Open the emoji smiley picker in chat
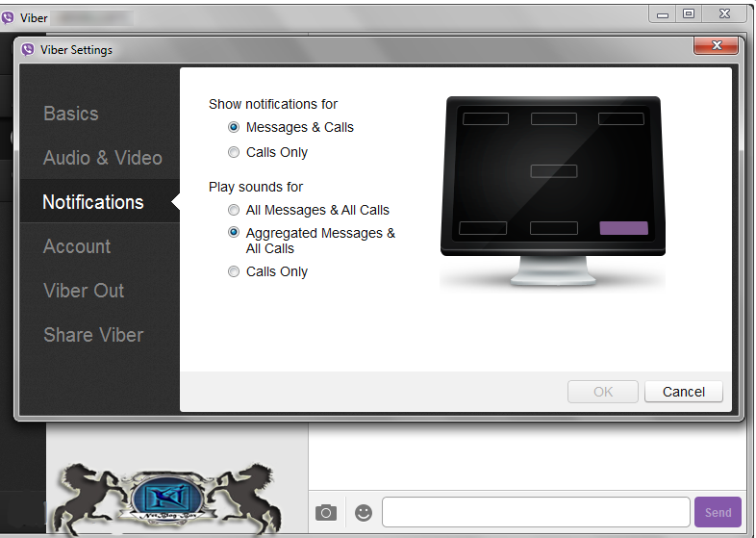Screen dimensions: 756x538 pyautogui.click(x=364, y=512)
